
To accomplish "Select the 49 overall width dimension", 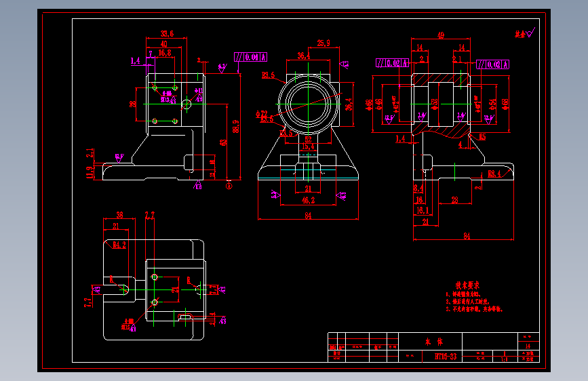I will [441, 35].
